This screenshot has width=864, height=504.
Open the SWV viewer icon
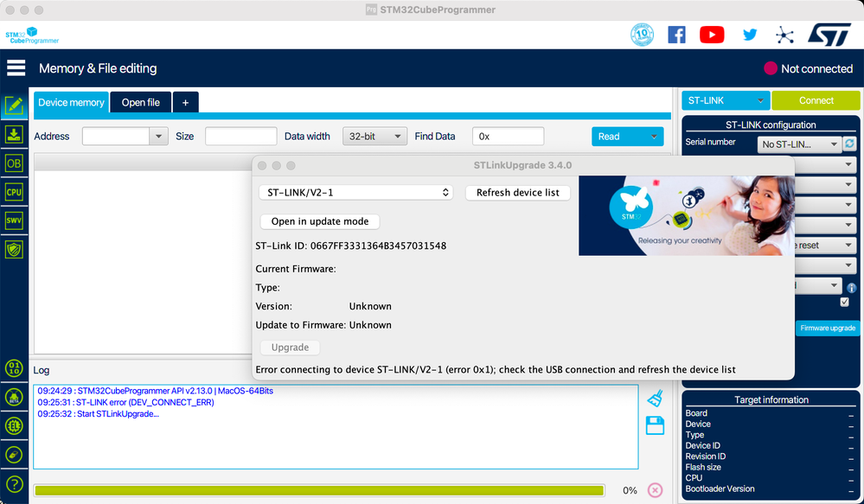(14, 221)
